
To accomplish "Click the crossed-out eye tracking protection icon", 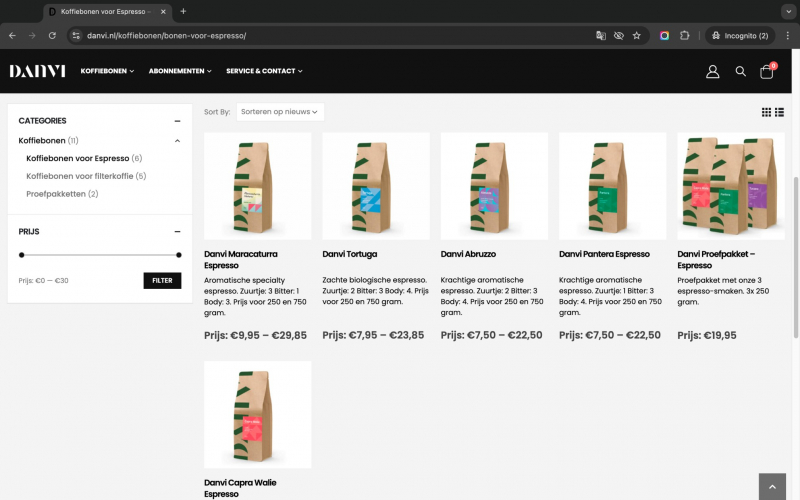I will [618, 36].
